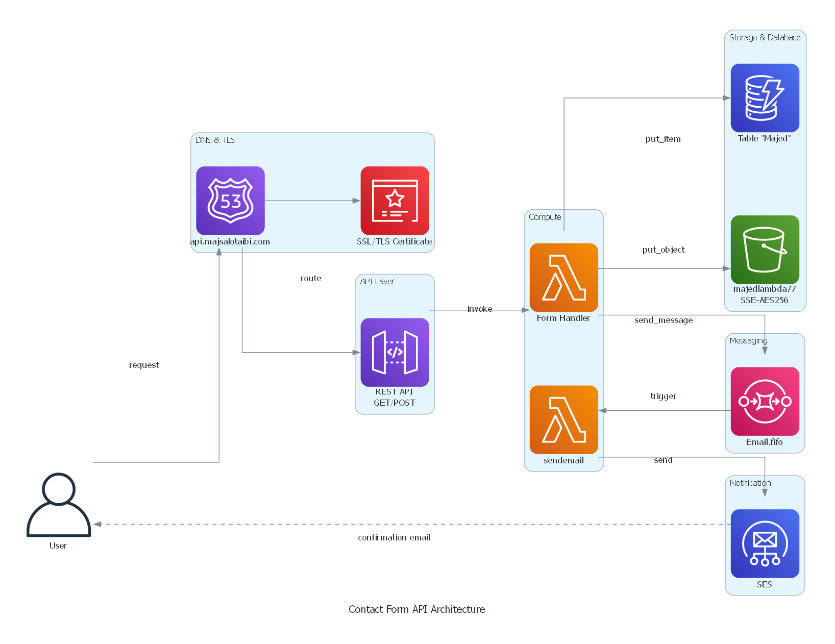Click the "sendemail" label
The image size is (835, 644).
(563, 460)
